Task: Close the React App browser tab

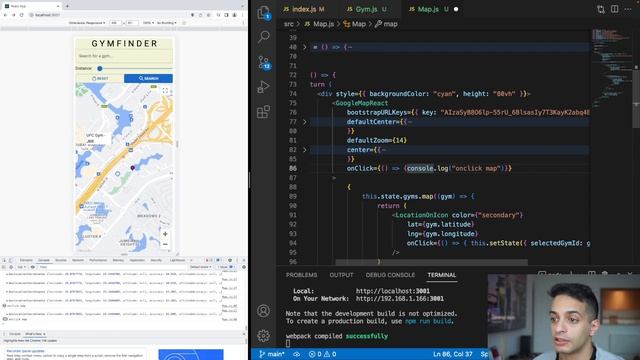Action: (x=58, y=6)
